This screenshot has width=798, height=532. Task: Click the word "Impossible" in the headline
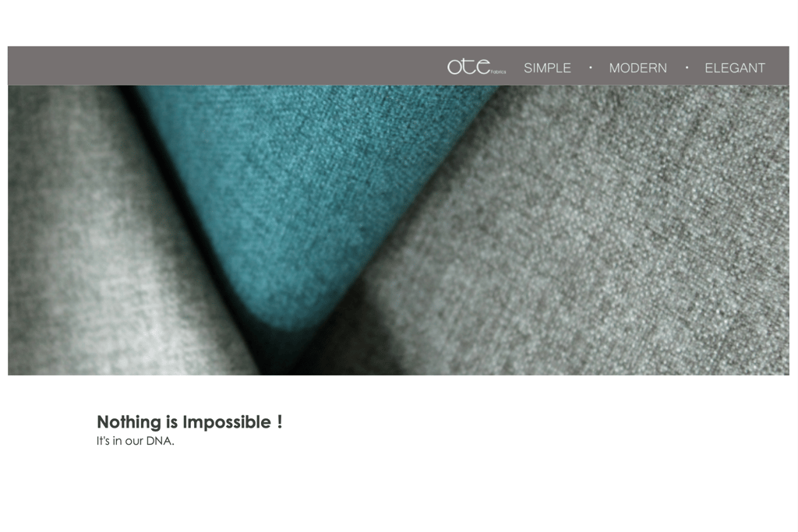click(x=227, y=422)
